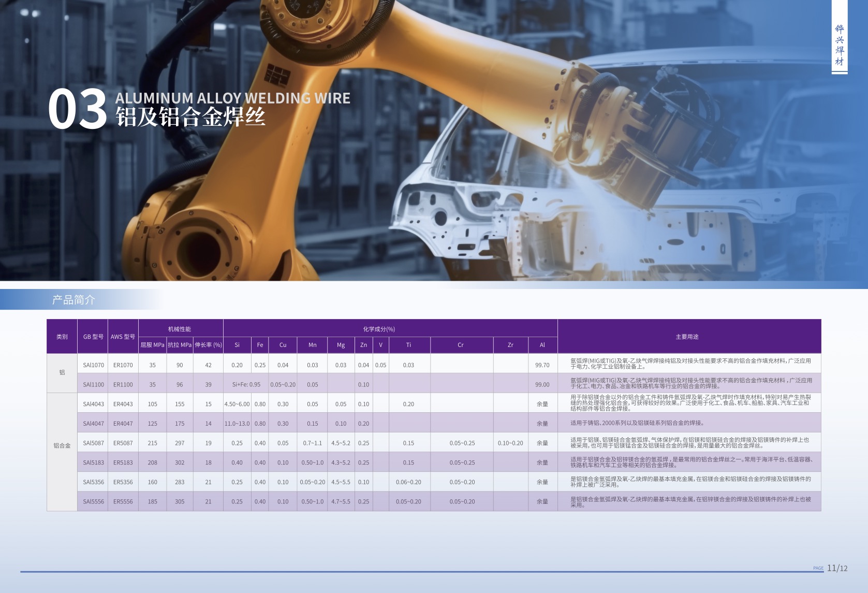Select the 0.10~0.20 Zr value cell
Screen dimensions: 868x593
510,443
